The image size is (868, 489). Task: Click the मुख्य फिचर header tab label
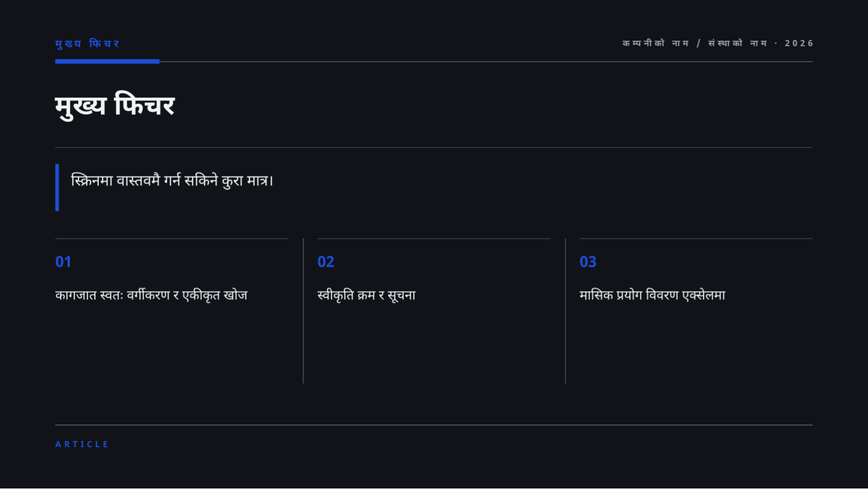[87, 43]
